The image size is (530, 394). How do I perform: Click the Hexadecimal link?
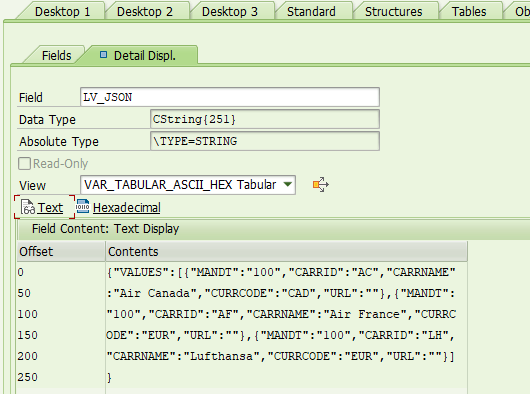[x=127, y=207]
